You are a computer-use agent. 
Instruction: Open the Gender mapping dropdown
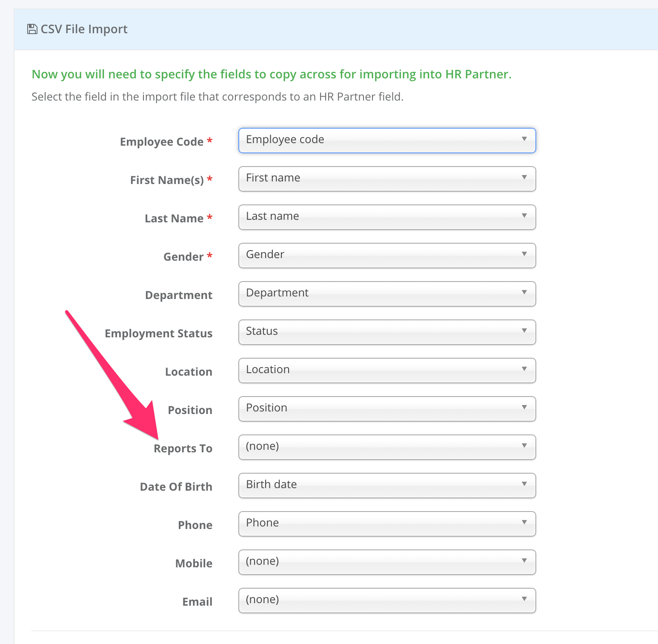click(387, 256)
